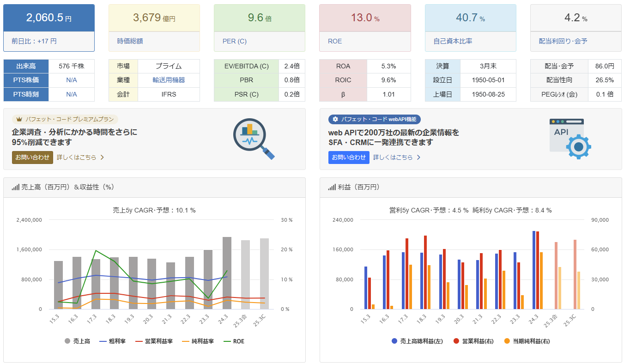This screenshot has height=364, width=624.
Task: Click the 自己資本比率 label link
Action: pyautogui.click(x=453, y=41)
